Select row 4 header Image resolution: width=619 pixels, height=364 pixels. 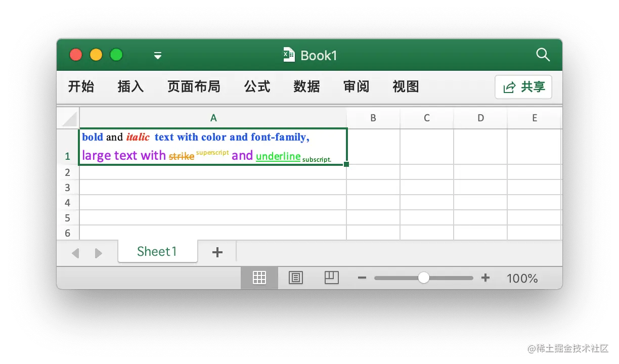[68, 203]
